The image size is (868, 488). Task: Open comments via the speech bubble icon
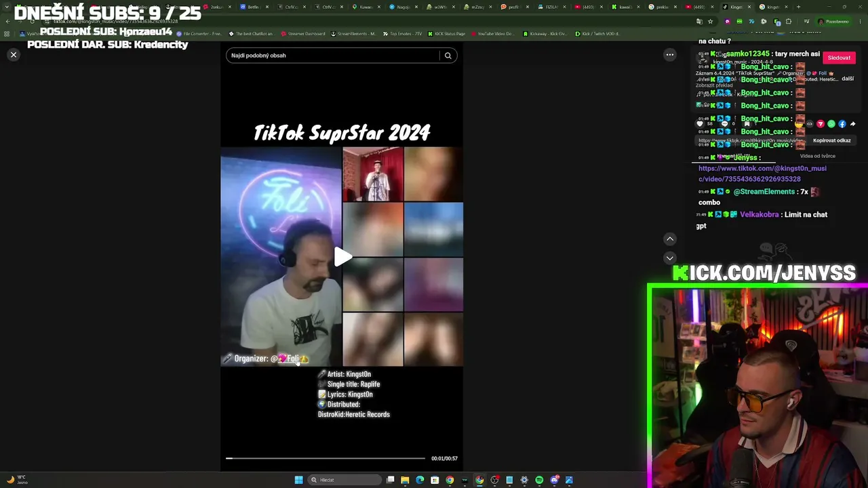click(724, 124)
